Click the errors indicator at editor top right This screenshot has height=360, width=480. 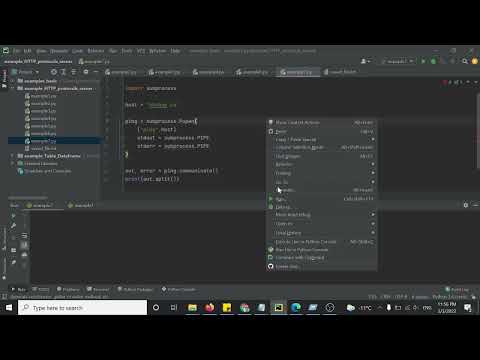452,82
